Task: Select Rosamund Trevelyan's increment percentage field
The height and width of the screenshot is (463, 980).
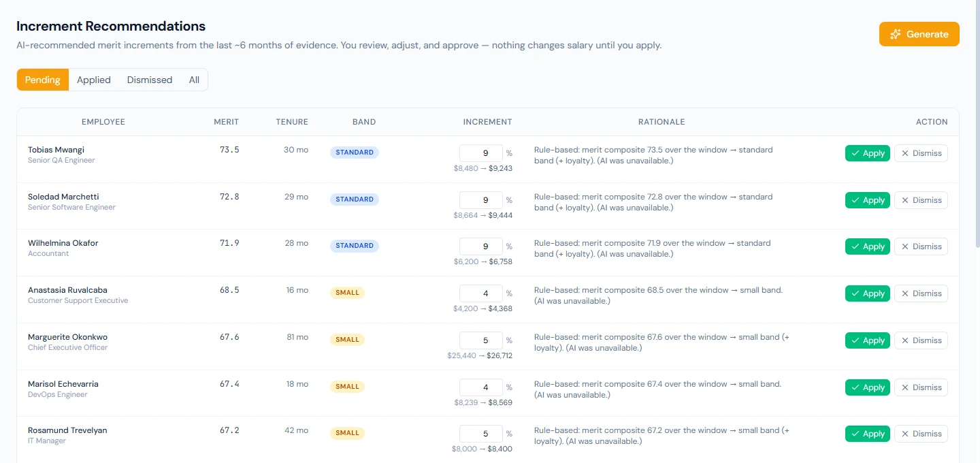Action: coord(481,434)
